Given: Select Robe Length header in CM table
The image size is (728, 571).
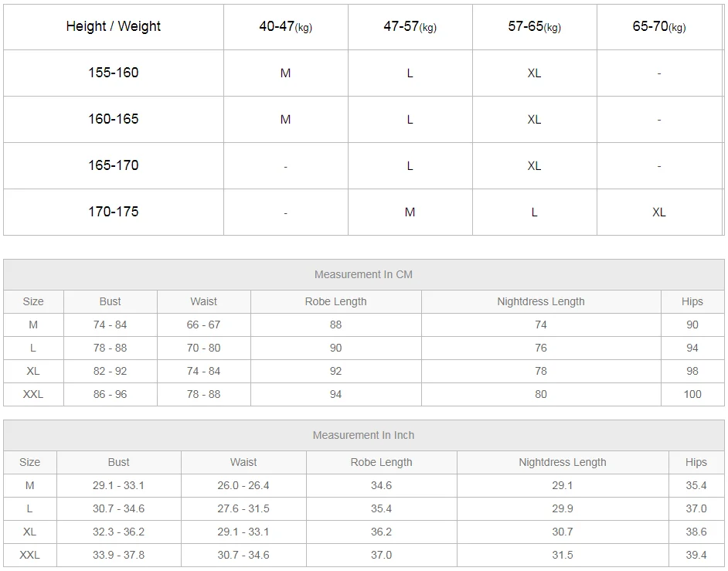Looking at the screenshot, I should (335, 301).
